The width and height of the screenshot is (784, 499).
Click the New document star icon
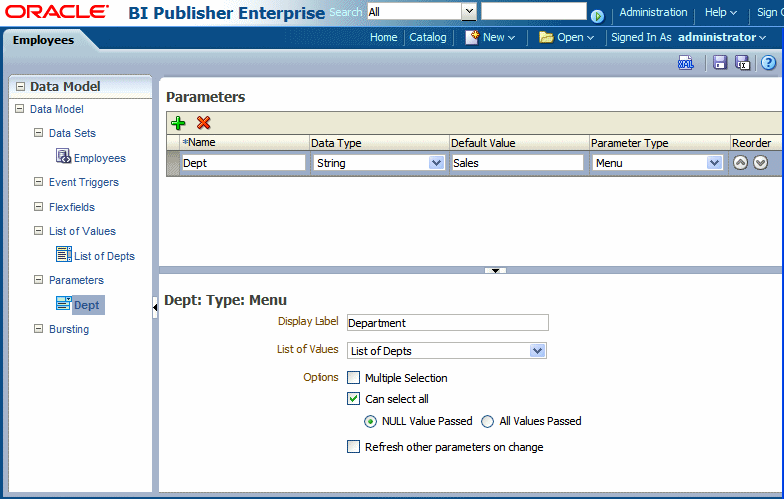pos(472,37)
